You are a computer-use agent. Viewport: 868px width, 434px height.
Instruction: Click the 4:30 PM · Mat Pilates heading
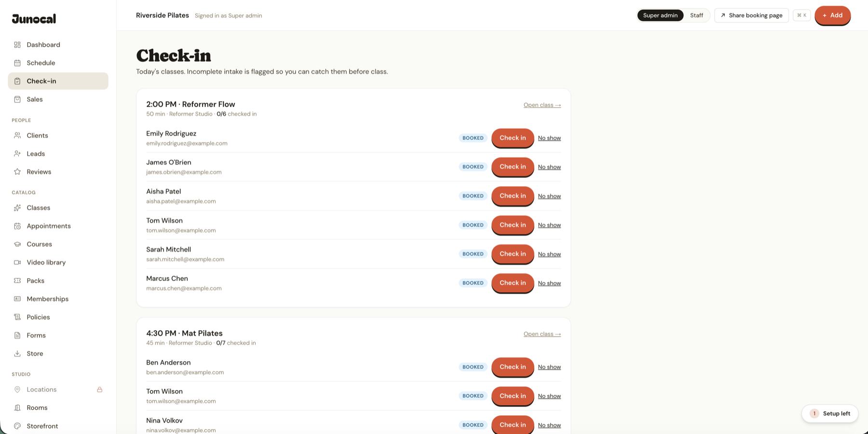click(x=184, y=333)
